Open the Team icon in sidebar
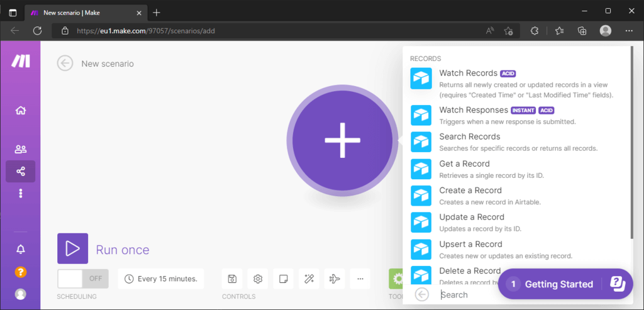 (x=21, y=150)
